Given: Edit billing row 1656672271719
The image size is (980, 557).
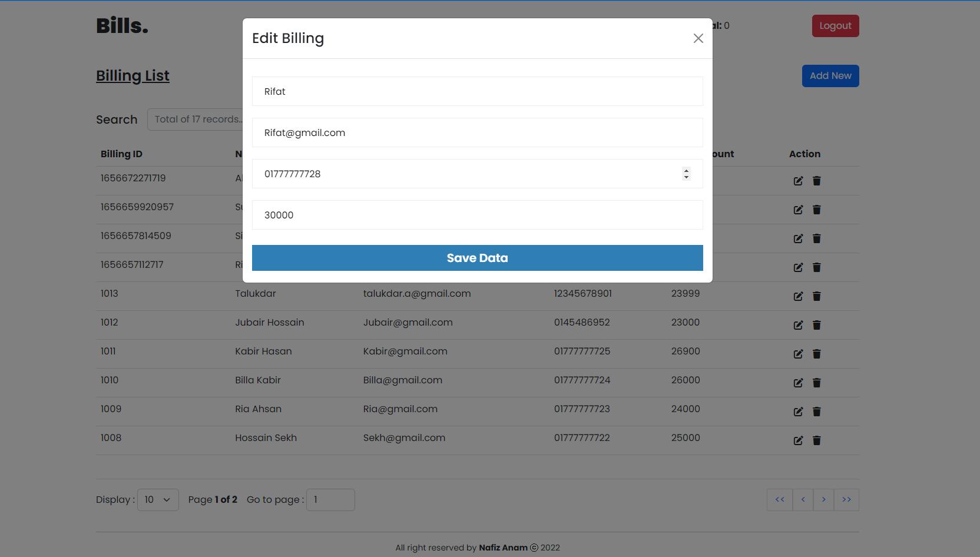Looking at the screenshot, I should [798, 181].
